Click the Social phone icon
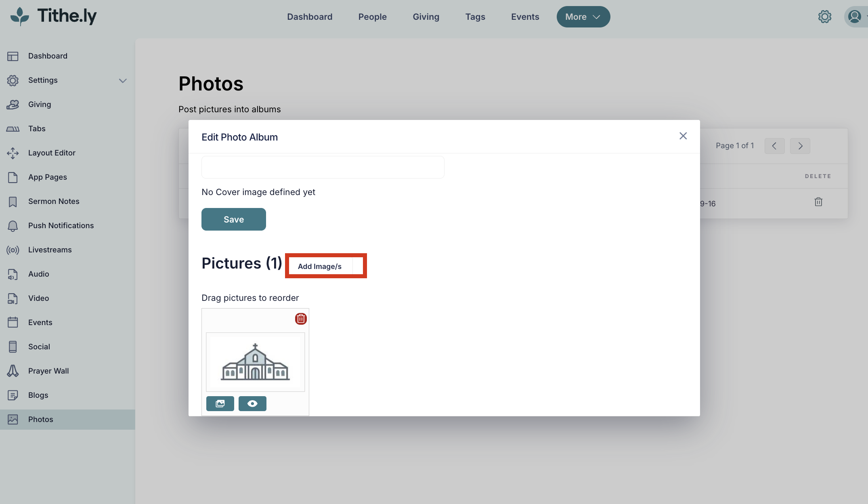The width and height of the screenshot is (868, 504). (13, 346)
